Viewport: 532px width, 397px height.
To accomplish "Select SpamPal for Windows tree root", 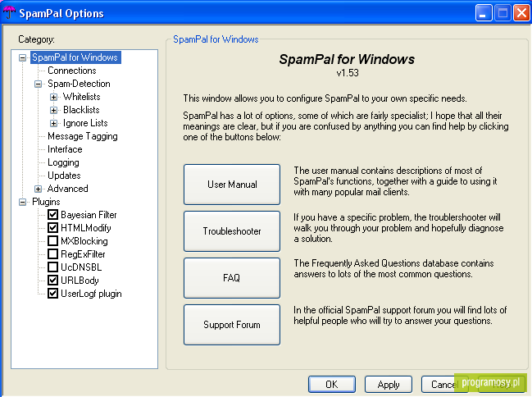I will pos(75,57).
